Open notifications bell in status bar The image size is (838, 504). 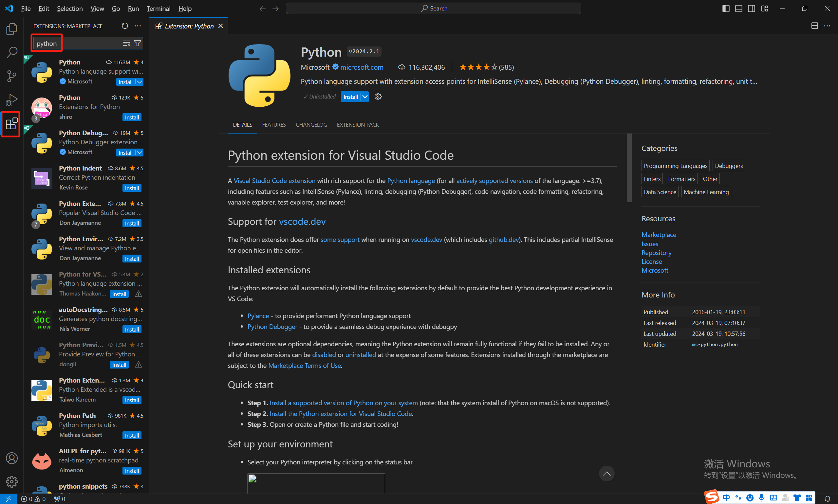coord(828,498)
